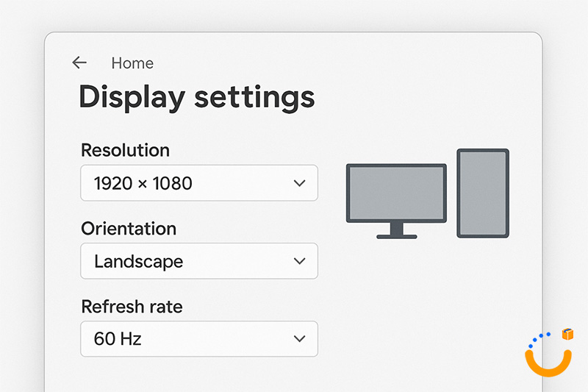Expand the Resolution dropdown chevron
Image resolution: width=588 pixels, height=392 pixels.
[299, 183]
